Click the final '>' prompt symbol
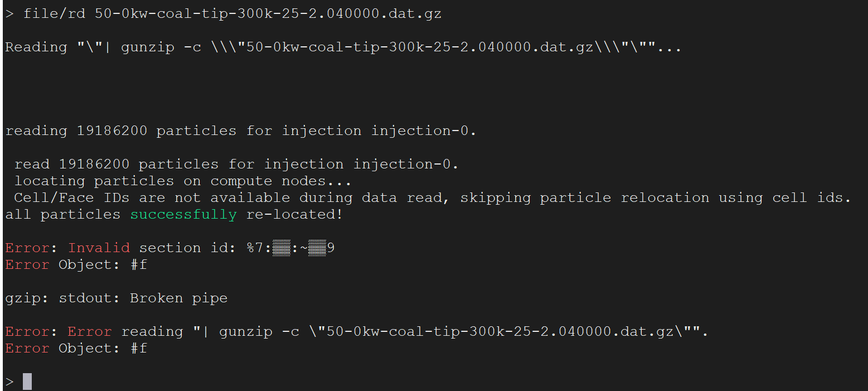This screenshot has height=391, width=868. (x=9, y=382)
